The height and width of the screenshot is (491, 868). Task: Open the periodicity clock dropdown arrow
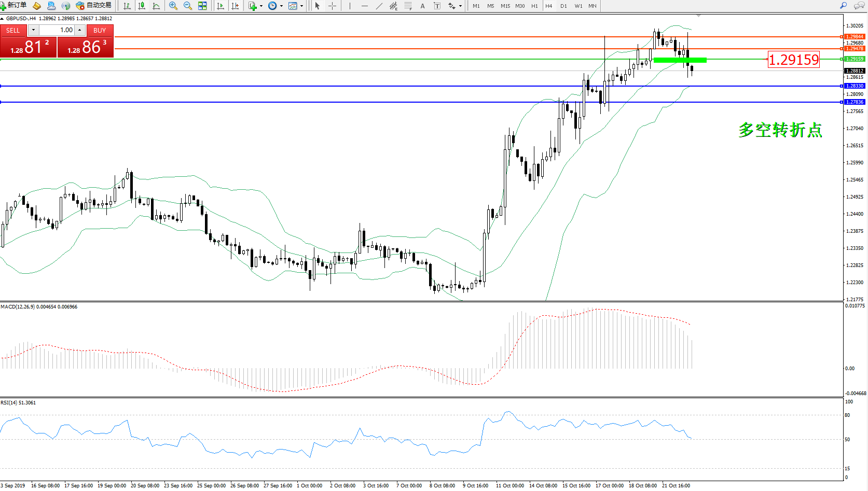281,6
